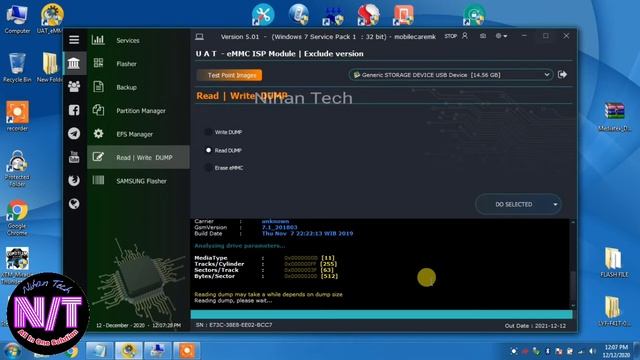The width and height of the screenshot is (640, 360).
Task: Open the hamburger menu in sidebar
Action: [74, 40]
